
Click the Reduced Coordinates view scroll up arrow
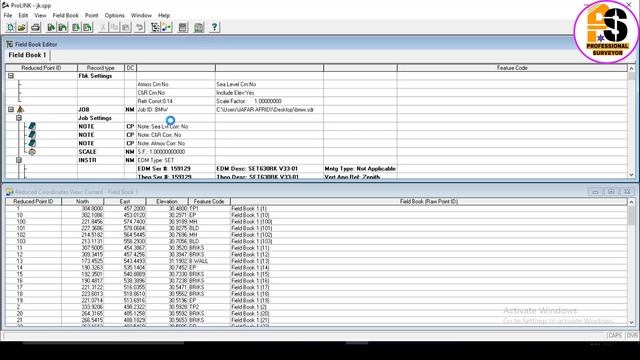click(x=631, y=202)
